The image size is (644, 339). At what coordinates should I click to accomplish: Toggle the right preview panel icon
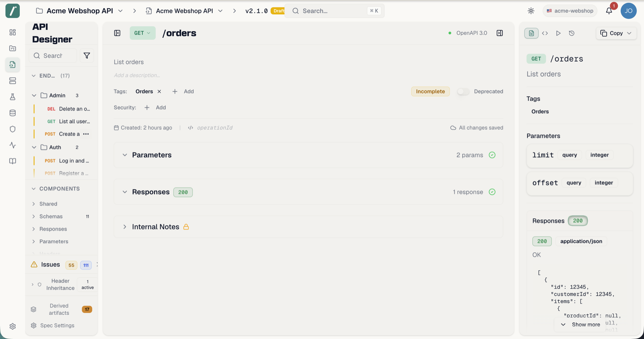(x=500, y=33)
